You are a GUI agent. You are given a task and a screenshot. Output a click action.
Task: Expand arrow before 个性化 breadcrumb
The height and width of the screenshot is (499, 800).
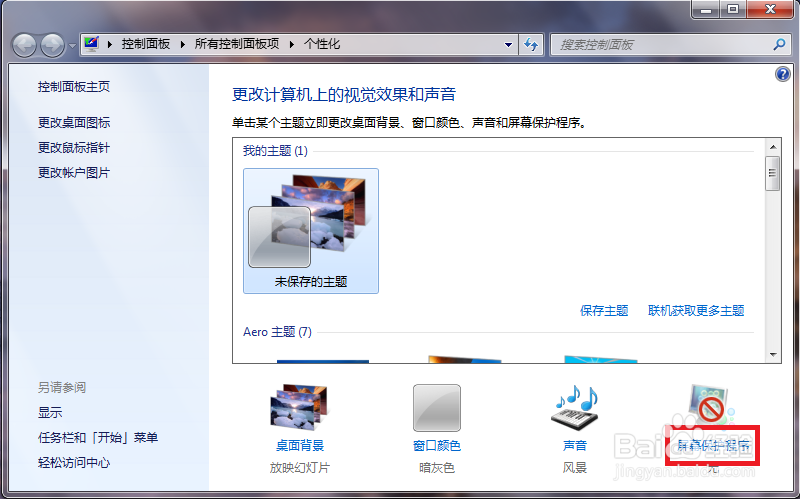[x=292, y=44]
